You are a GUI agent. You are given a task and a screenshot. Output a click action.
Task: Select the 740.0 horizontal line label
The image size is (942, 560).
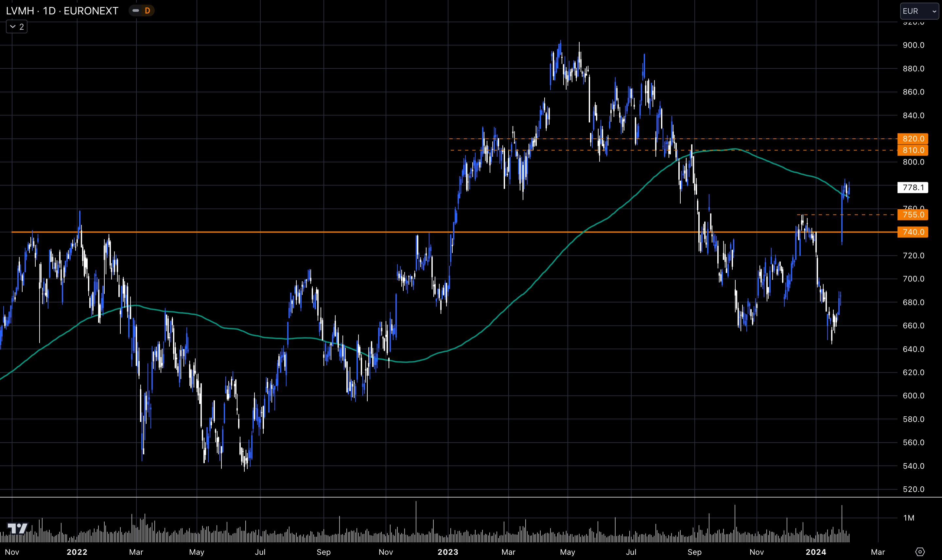click(913, 232)
